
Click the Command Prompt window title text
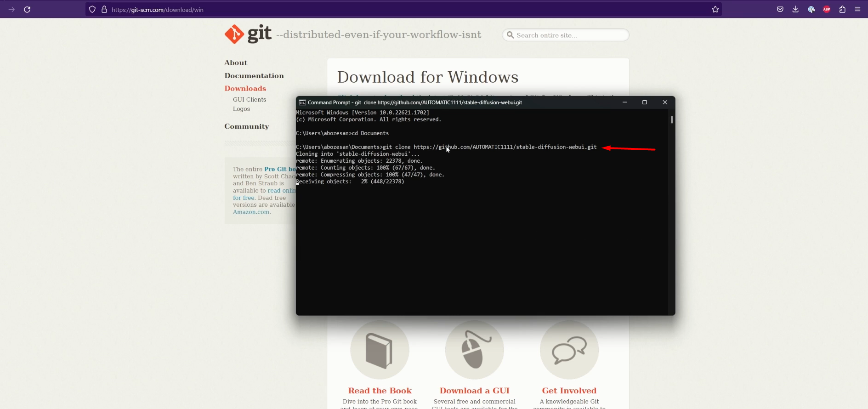point(415,102)
